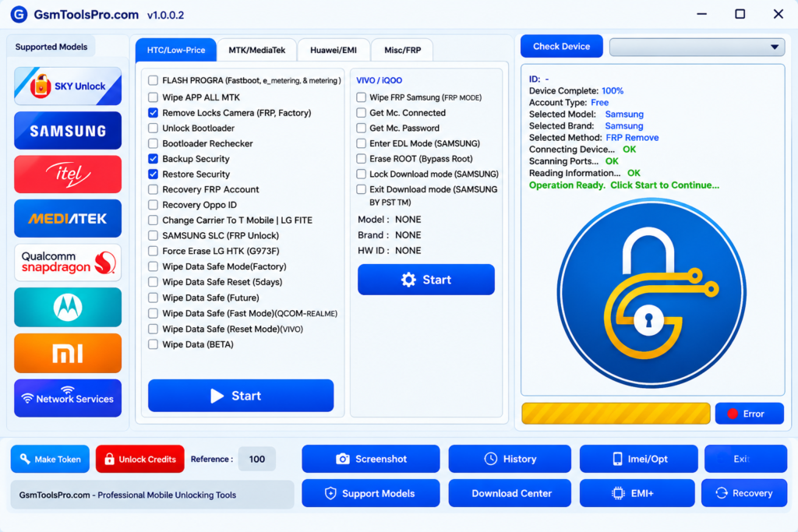This screenshot has width=798, height=532.
Task: Click the yellow striped progress bar
Action: click(616, 414)
